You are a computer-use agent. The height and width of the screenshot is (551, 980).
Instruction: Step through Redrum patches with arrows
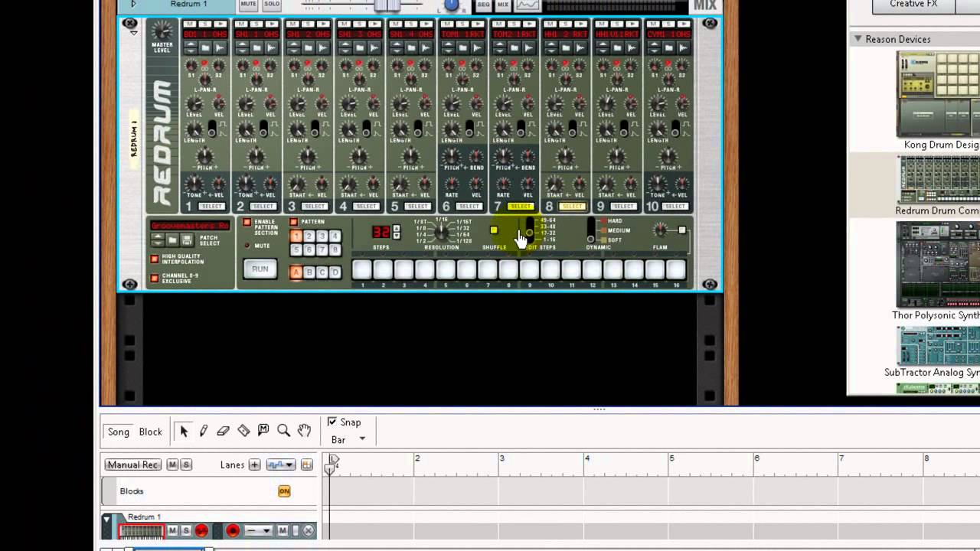158,240
